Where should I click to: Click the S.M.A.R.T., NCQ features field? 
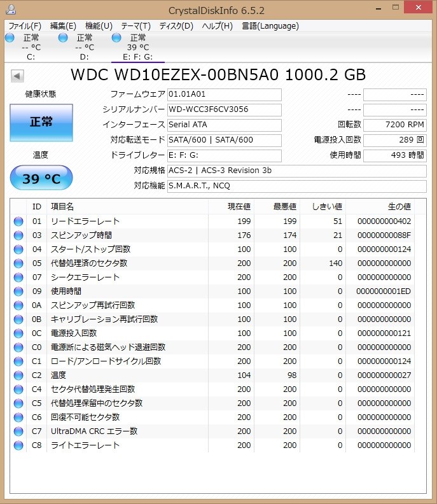click(297, 186)
